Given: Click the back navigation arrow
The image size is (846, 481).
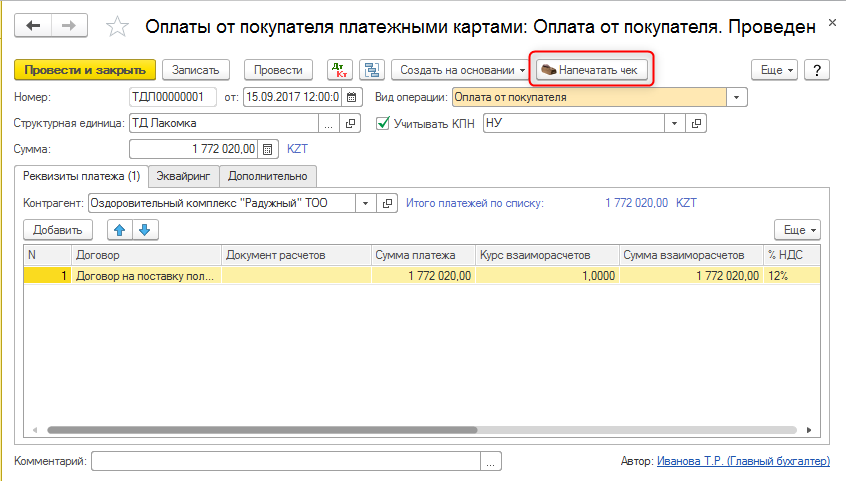Looking at the screenshot, I should 34,26.
